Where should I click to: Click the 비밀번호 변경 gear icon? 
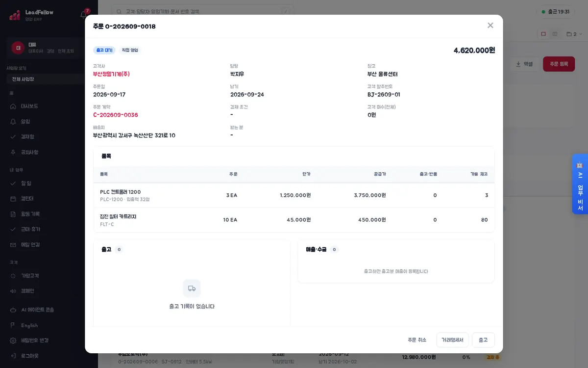(x=13, y=341)
